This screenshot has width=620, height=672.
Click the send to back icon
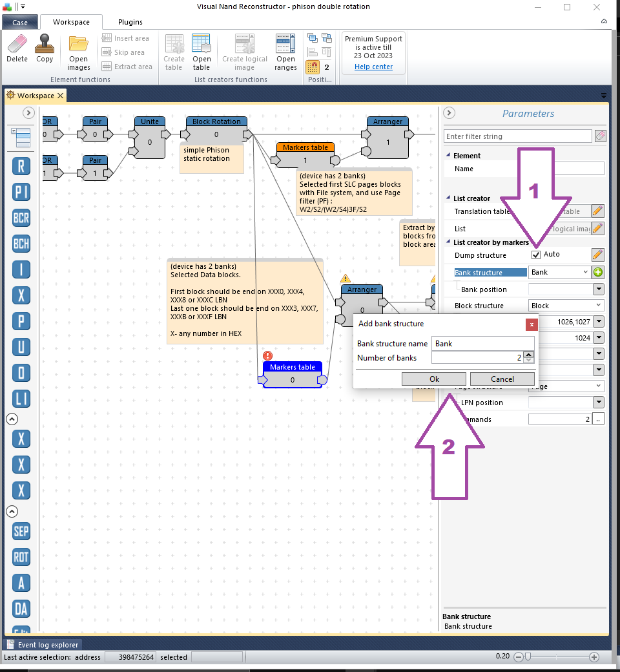[x=327, y=38]
